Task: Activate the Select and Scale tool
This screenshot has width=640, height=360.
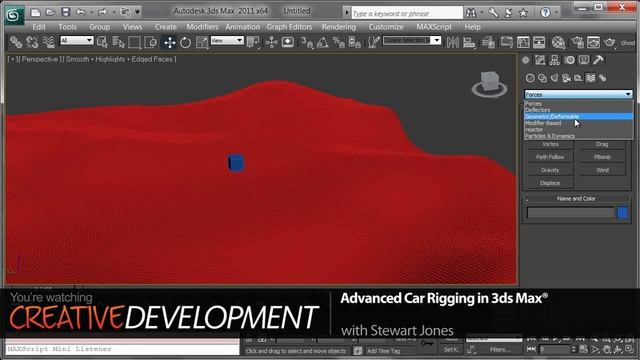Action: click(202, 42)
